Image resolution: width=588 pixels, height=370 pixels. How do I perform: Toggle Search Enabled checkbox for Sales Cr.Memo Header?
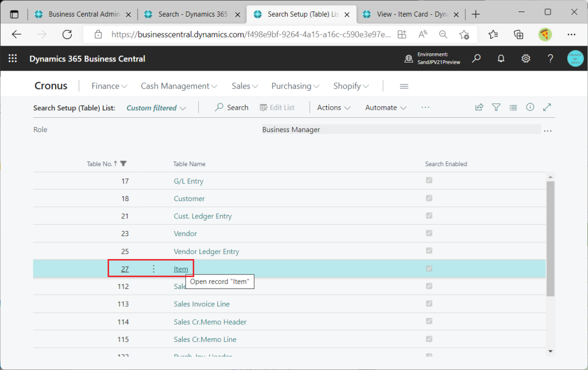point(429,321)
